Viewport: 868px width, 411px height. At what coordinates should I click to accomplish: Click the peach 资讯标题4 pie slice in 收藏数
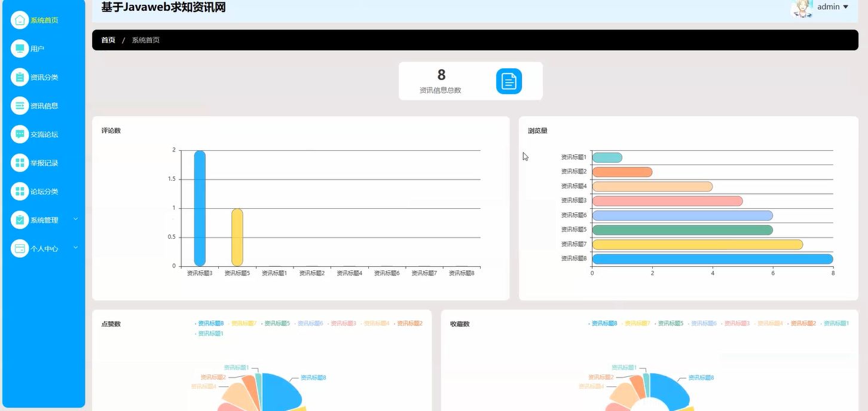coord(625,395)
